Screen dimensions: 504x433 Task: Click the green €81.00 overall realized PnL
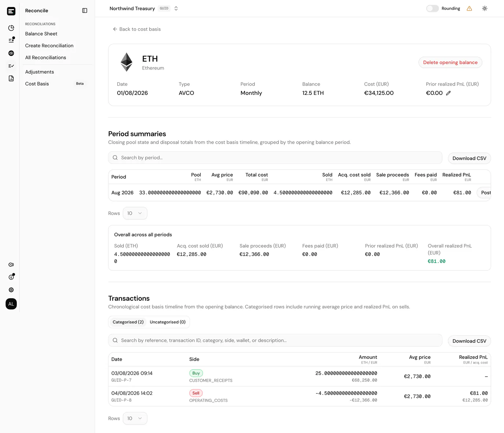[x=437, y=261]
